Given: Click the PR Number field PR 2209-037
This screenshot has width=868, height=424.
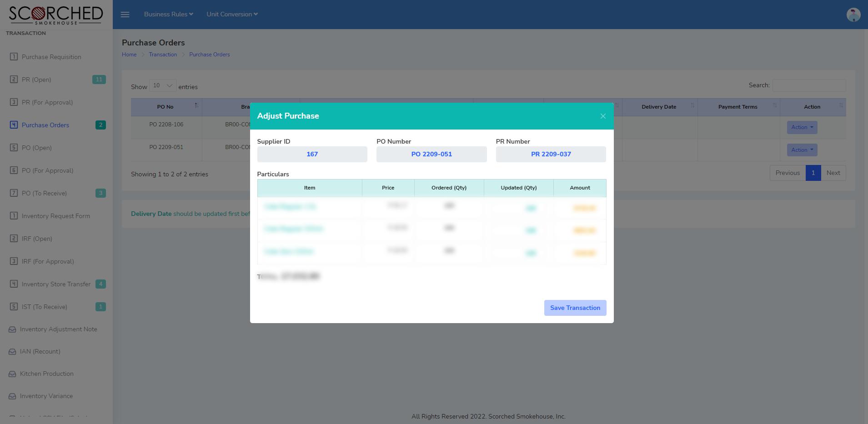Looking at the screenshot, I should (x=551, y=154).
